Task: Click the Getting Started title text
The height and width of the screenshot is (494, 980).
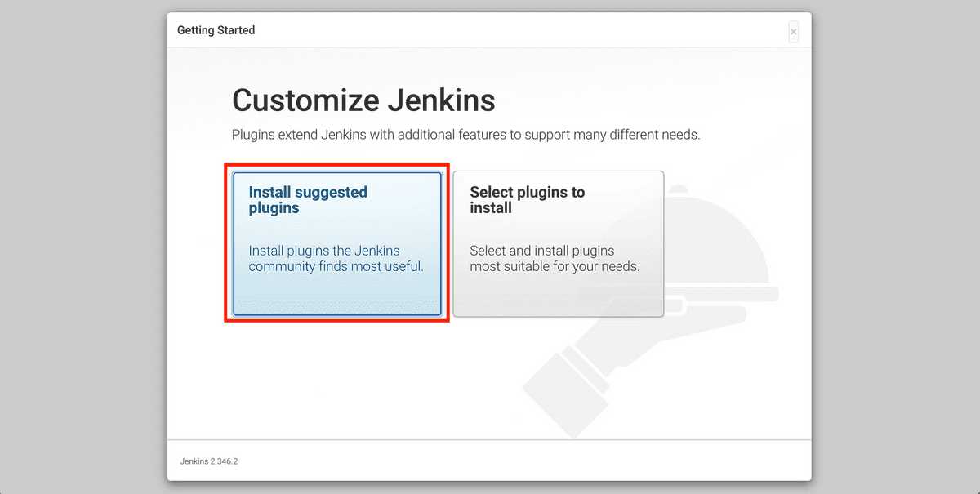Action: (216, 30)
